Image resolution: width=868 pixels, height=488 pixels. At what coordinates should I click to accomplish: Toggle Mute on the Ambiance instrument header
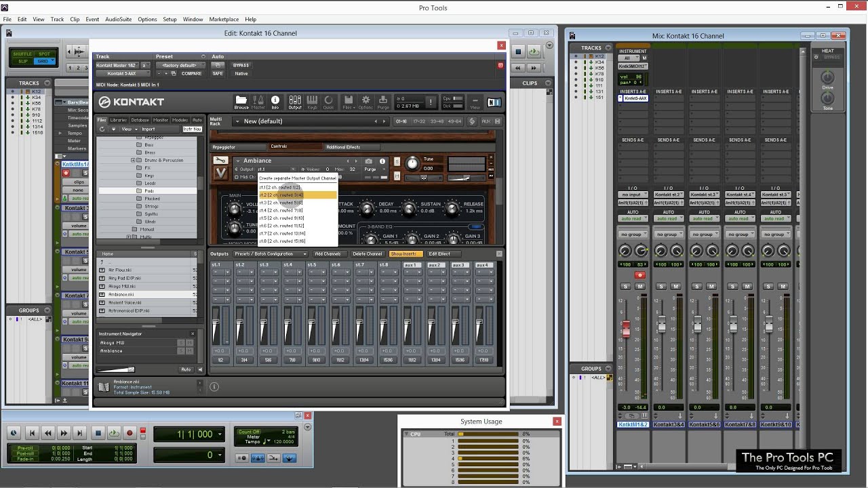click(397, 176)
